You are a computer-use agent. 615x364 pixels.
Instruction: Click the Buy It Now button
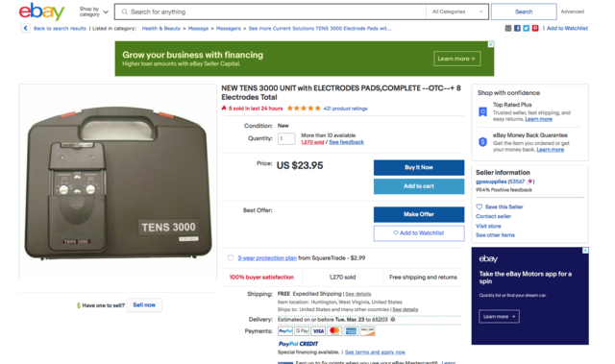(419, 167)
